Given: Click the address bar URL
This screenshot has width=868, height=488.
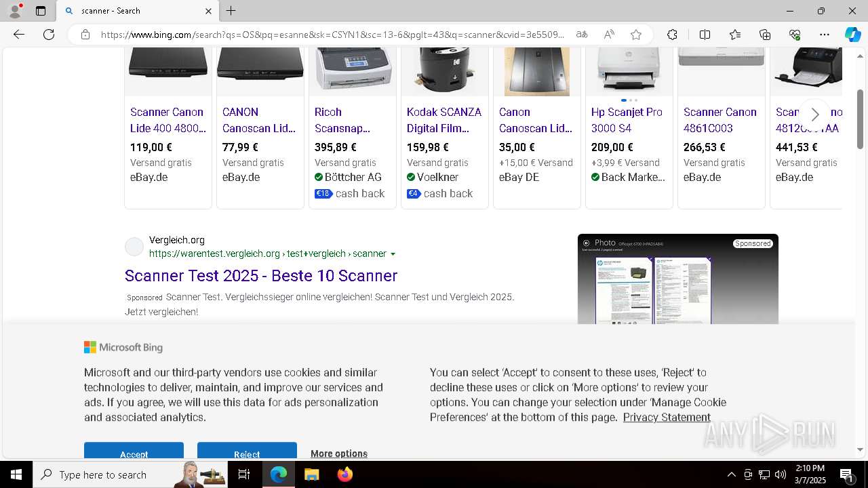Looking at the screenshot, I should pos(332,35).
